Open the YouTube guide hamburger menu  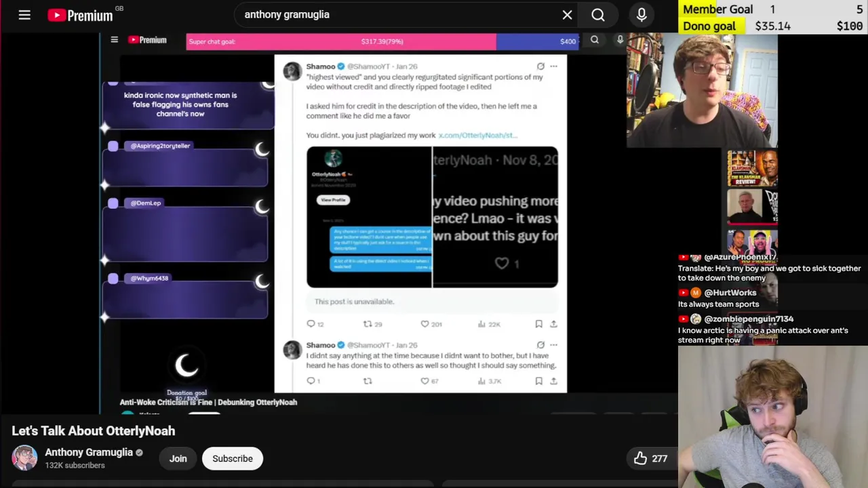24,14
